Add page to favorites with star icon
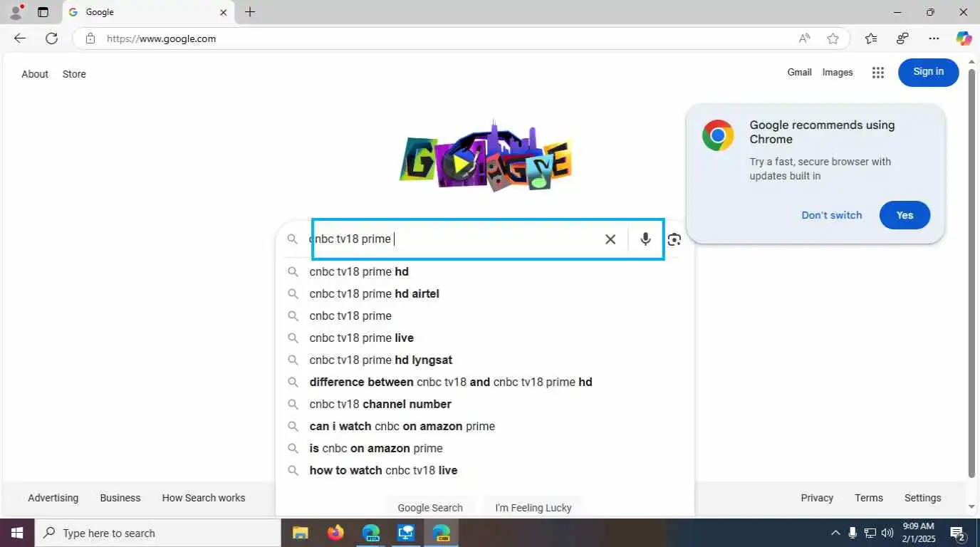The image size is (980, 547). coord(833,38)
